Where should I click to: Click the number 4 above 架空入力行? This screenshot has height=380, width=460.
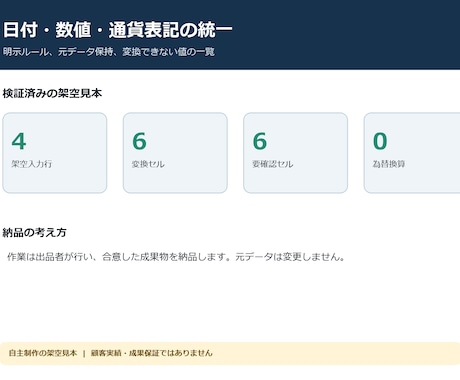(x=19, y=141)
